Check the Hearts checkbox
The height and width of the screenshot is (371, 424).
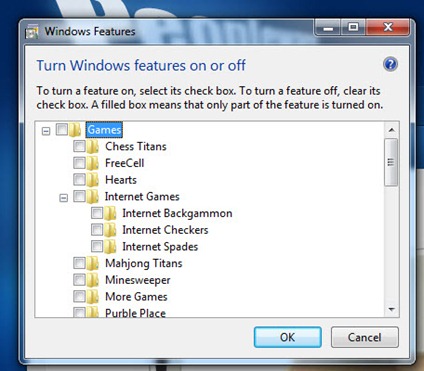(x=79, y=179)
